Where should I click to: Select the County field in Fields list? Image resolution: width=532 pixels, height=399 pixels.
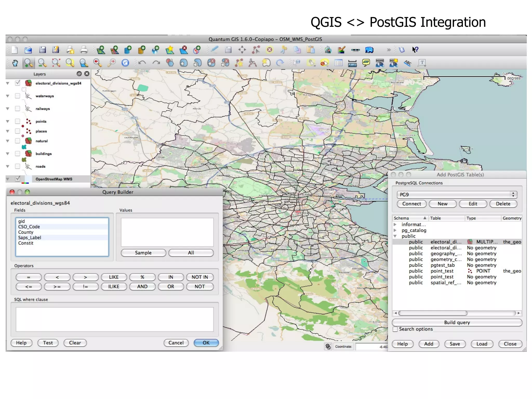tap(26, 232)
